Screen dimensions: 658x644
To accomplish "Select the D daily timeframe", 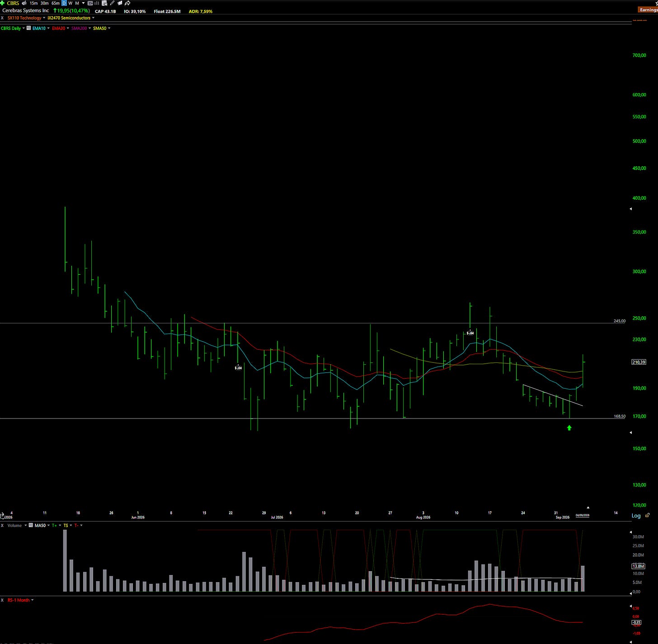I will (64, 3).
